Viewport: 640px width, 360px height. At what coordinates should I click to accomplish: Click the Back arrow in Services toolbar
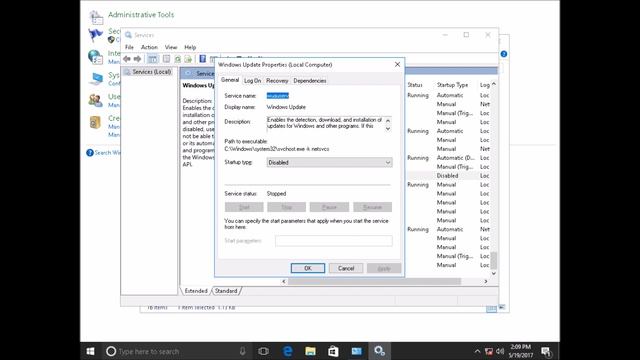(127, 59)
